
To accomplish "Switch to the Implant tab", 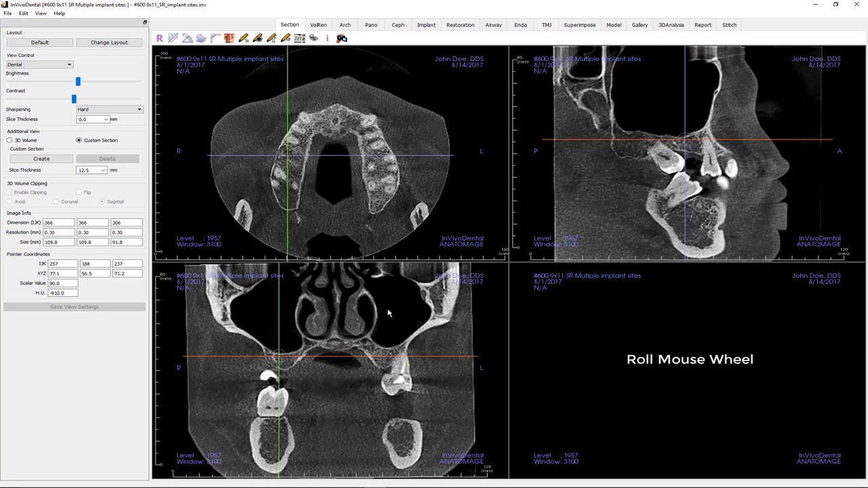I will (427, 25).
